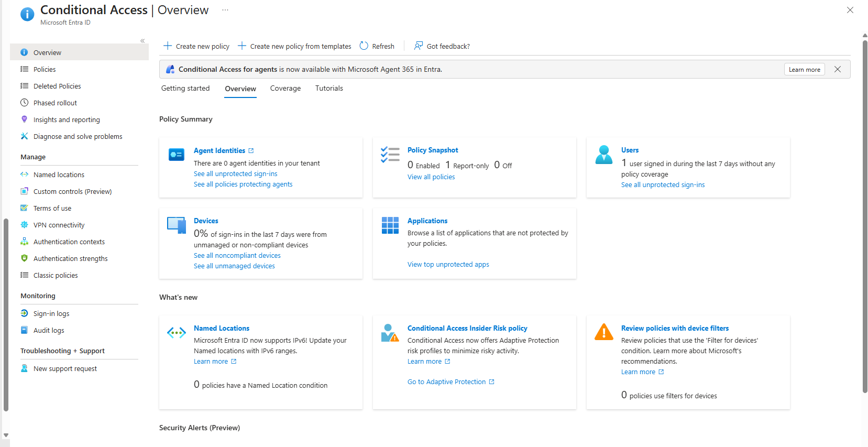Click the external link icon beside Agent Identities
Viewport: 868px width, 447px height.
tap(251, 150)
